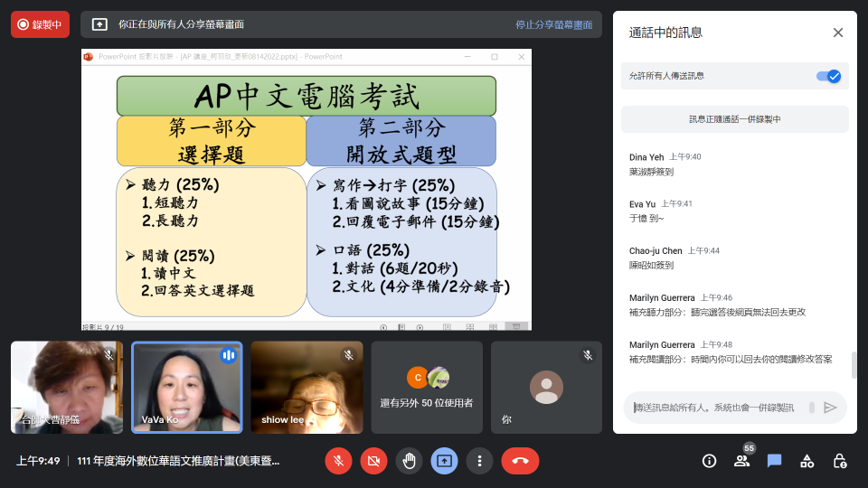Click the PowerPoint app icon in title bar

click(88, 56)
